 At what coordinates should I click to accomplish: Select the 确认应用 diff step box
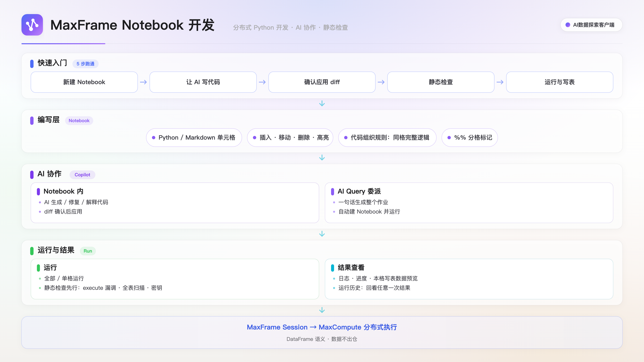click(322, 82)
